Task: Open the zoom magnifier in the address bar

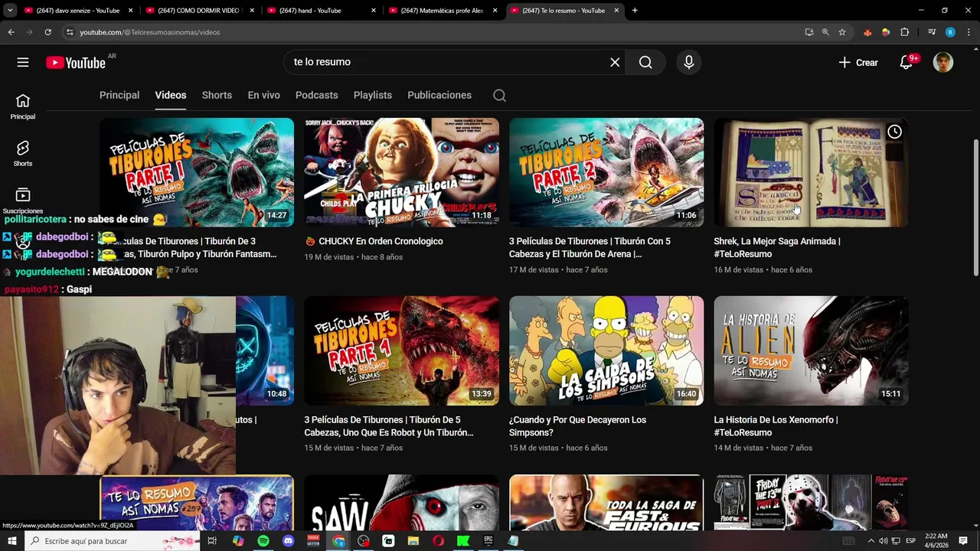Action: 825,32
